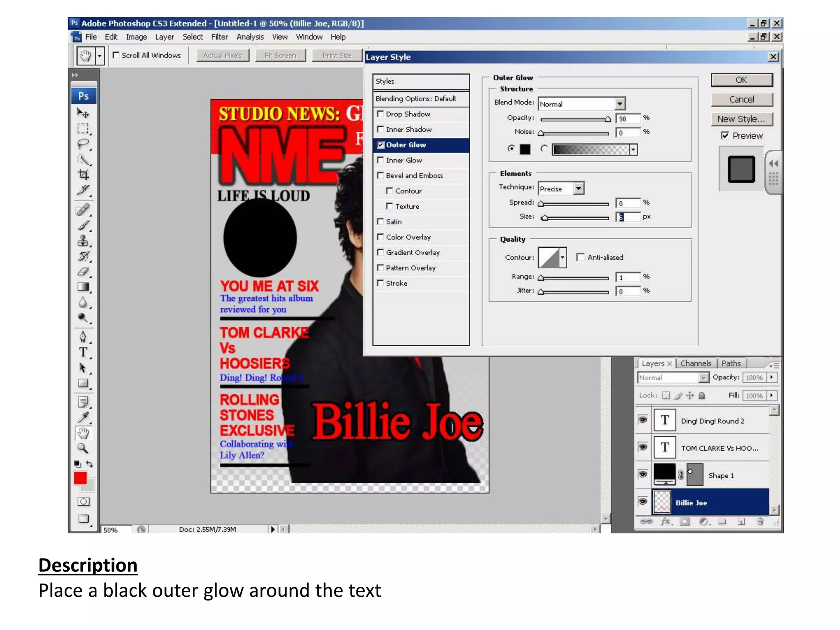Screen dimensions: 840x630
Task: Select the Notes tool
Action: (83, 402)
